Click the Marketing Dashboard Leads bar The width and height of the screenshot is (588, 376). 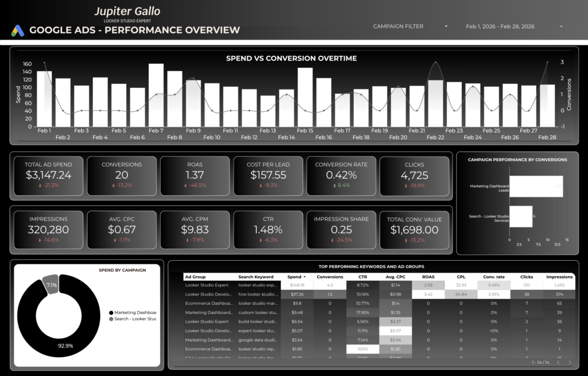(536, 187)
